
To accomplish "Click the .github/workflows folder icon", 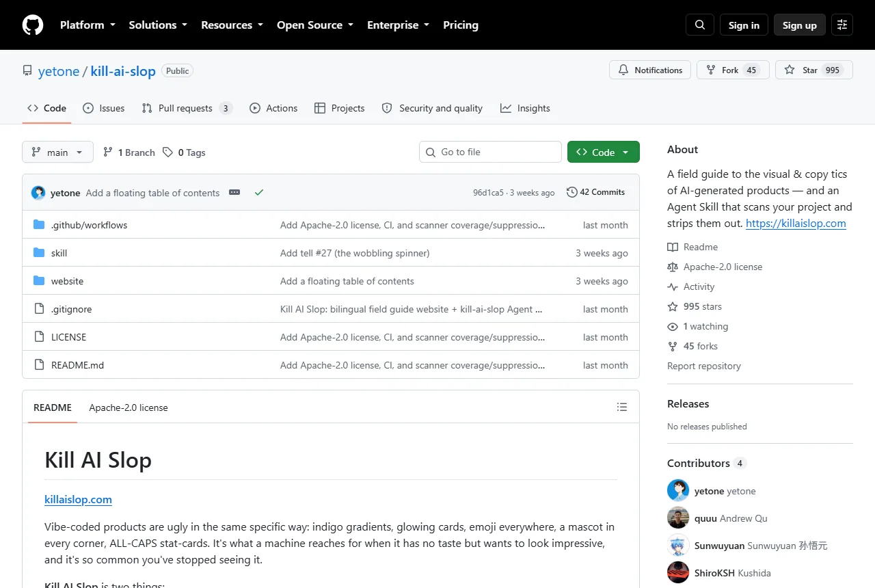I will (39, 225).
